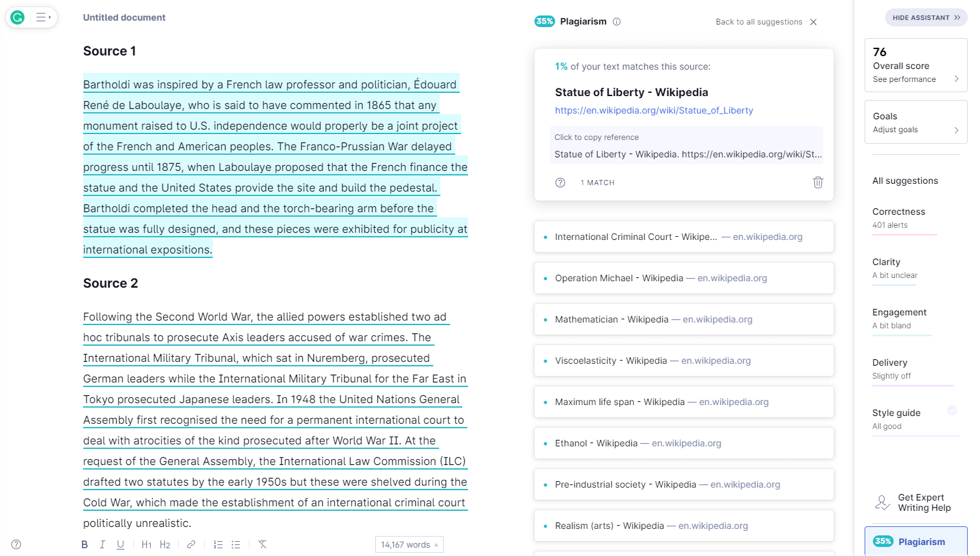Viewport: 980px width, 556px height.
Task: Click the help question mark icon bottom left
Action: pyautogui.click(x=16, y=544)
